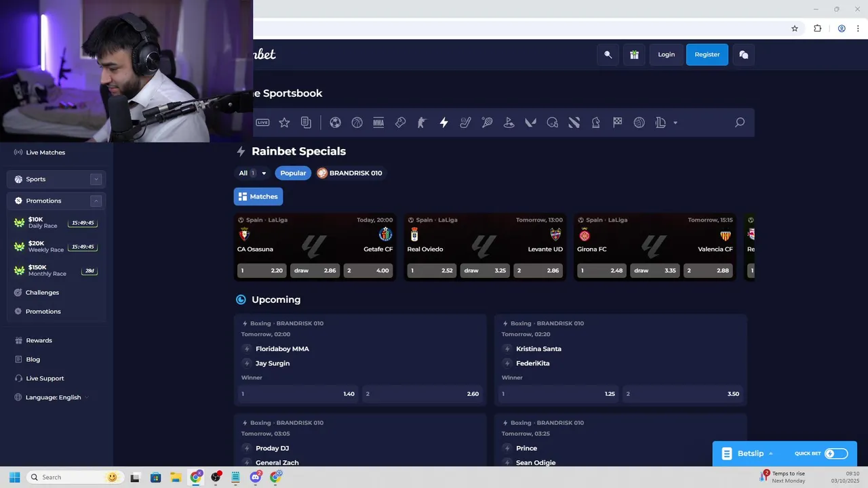868x488 pixels.
Task: Open sportsbook search magnifier icon
Action: coord(740,123)
